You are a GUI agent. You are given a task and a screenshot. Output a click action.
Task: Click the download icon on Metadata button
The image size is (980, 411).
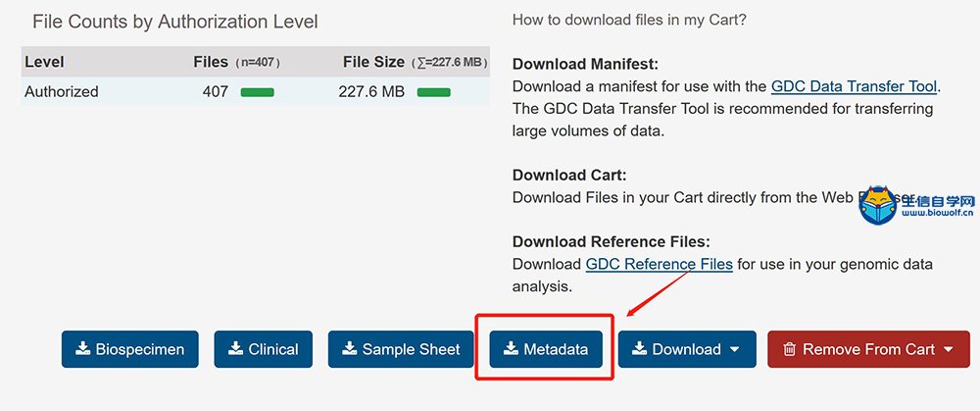point(511,348)
